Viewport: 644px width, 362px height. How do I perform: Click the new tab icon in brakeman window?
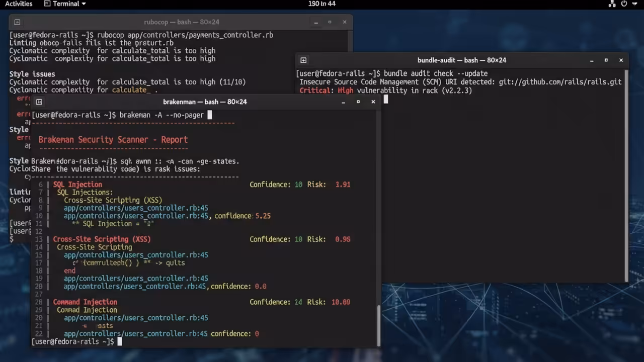tap(39, 102)
